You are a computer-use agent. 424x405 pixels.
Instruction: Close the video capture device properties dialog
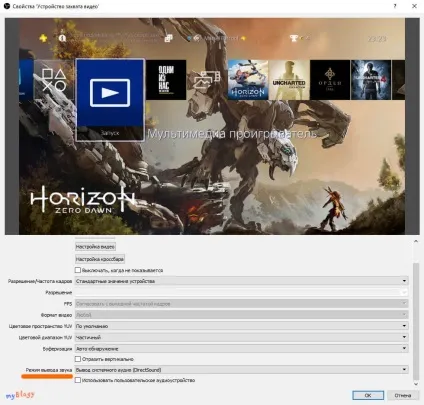[x=414, y=6]
